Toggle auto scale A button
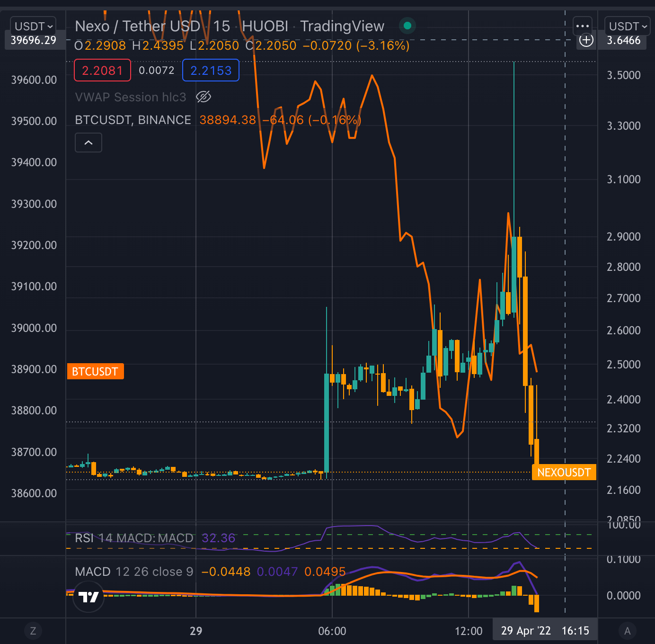Viewport: 655px width, 644px height. (x=628, y=631)
